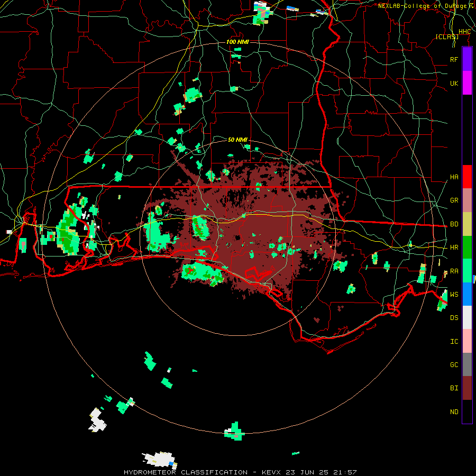476x476 pixels.
Task: Click the blue WS legend color swatch
Action: pyautogui.click(x=467, y=294)
